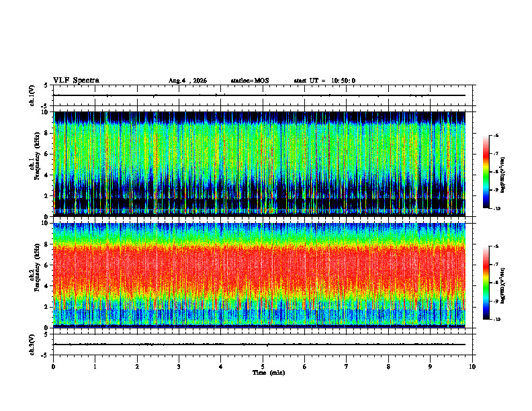Click time axis tick label "1"
Screen dimensions: 532x411
tap(95, 367)
